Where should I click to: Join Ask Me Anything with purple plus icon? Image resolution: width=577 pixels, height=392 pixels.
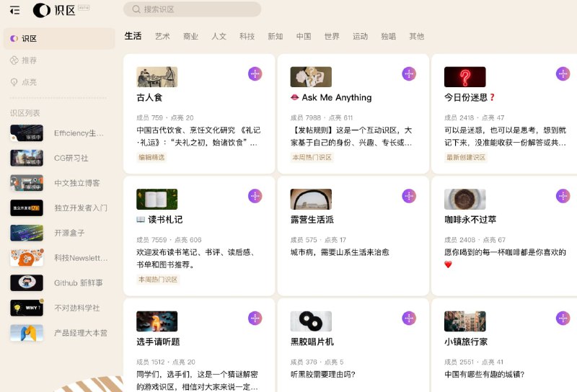tap(409, 74)
